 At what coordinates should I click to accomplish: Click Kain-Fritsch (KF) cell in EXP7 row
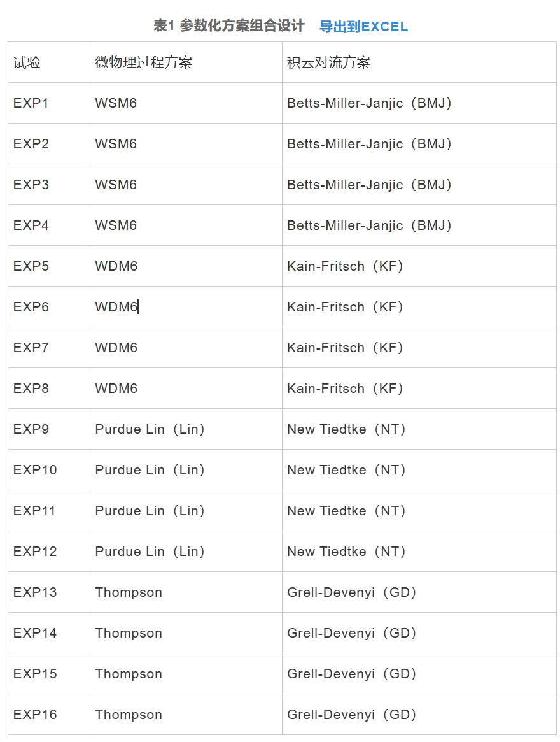(346, 348)
